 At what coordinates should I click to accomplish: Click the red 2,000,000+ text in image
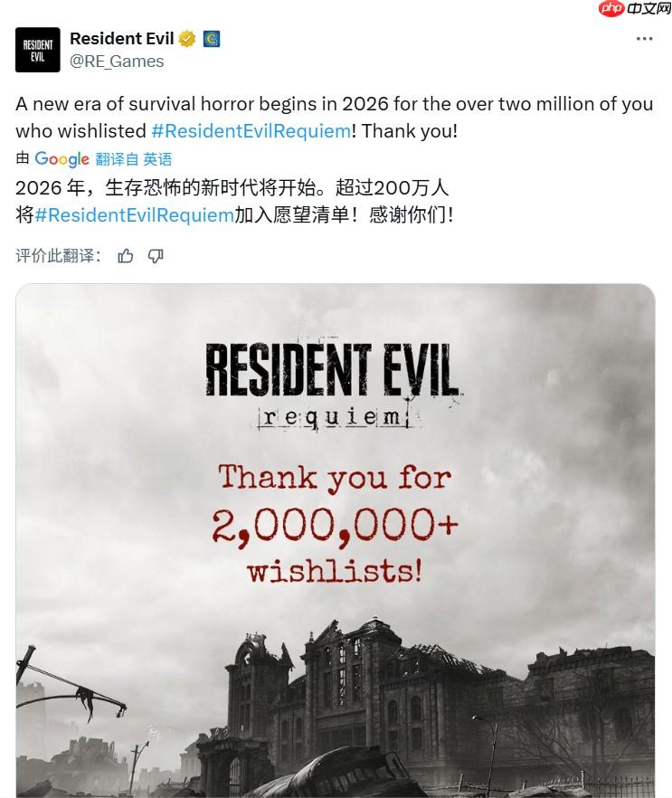point(336,527)
